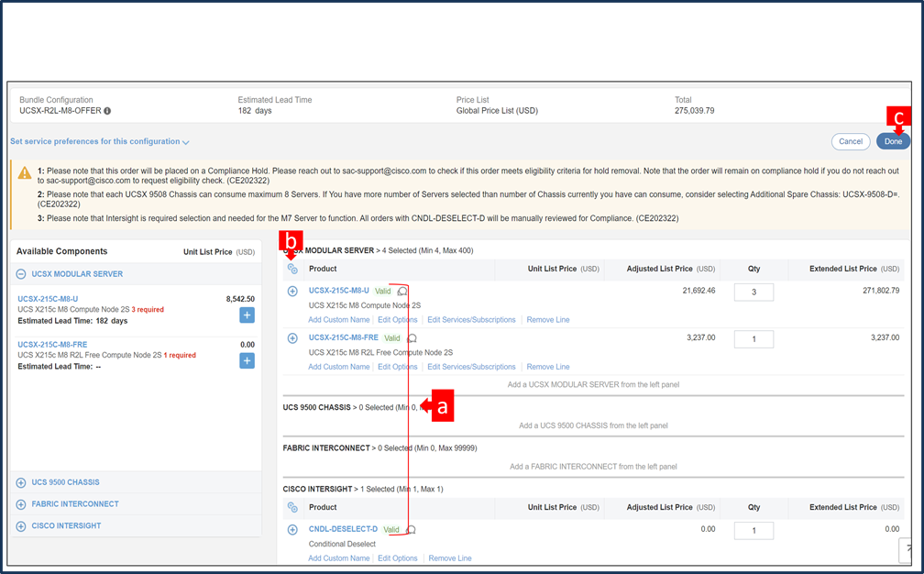Click the '3 required' red note

[148, 309]
